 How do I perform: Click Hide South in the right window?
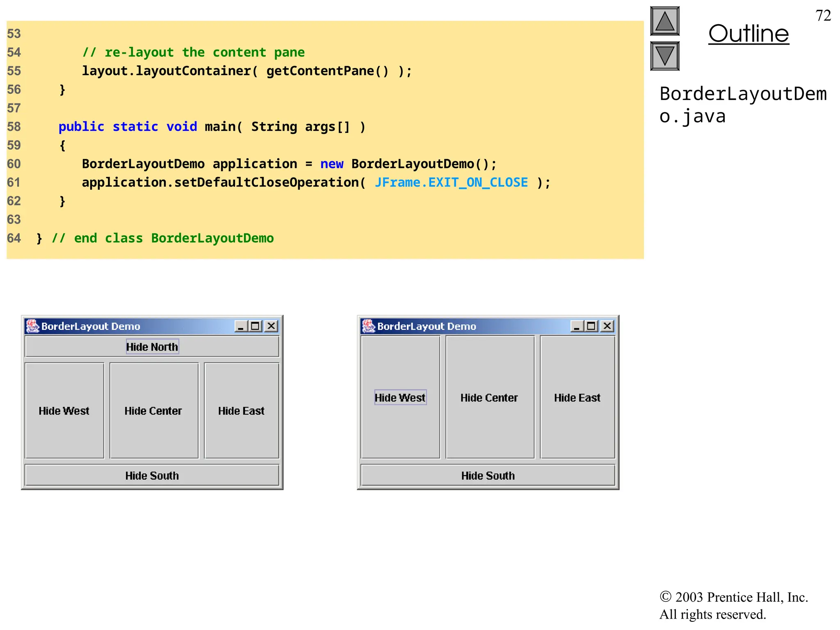(x=488, y=475)
